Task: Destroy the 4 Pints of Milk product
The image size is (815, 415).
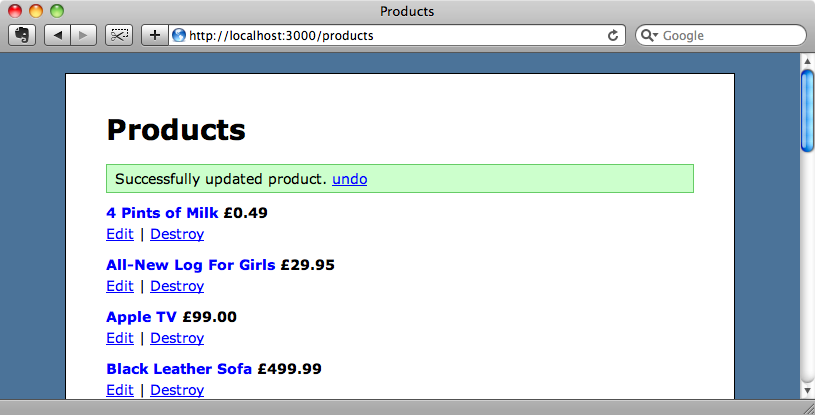Action: pos(177,234)
